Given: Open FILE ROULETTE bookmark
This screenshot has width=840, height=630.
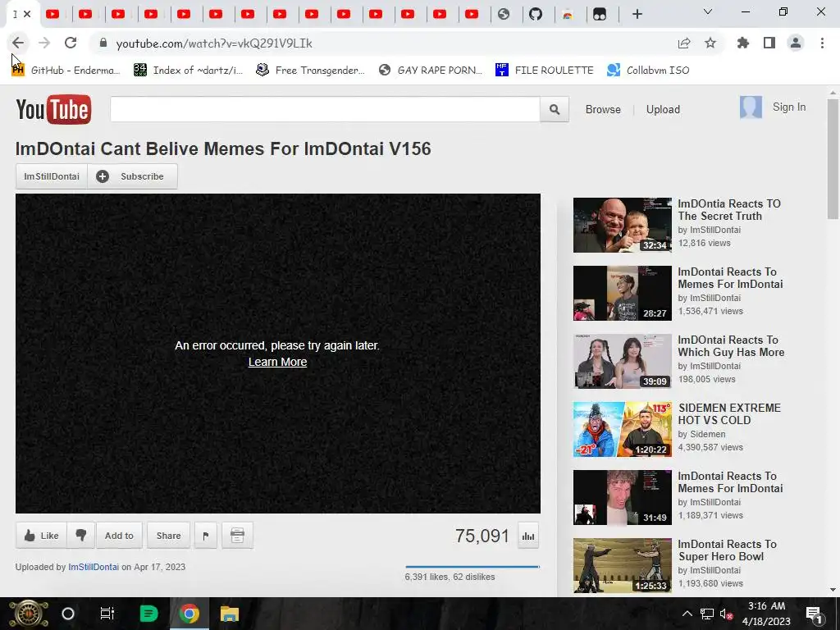Looking at the screenshot, I should 545,71.
